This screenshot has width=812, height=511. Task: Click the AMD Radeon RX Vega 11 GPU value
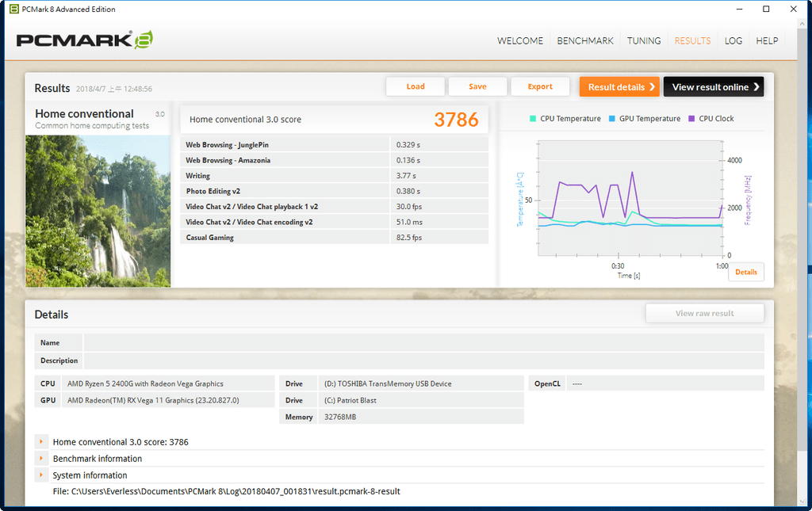(x=153, y=400)
